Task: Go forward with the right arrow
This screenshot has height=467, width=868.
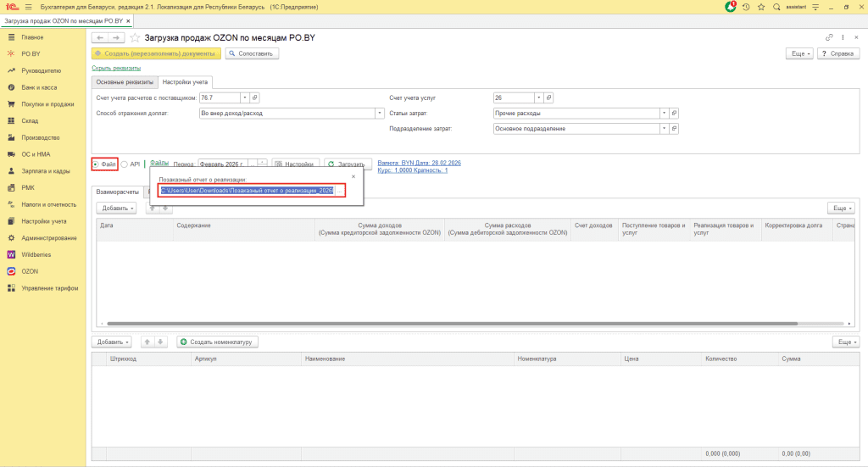Action: 116,37
